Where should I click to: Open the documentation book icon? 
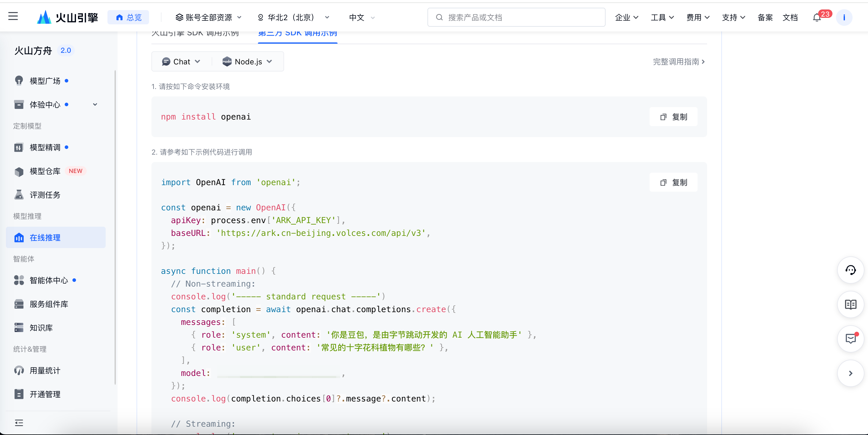click(x=850, y=305)
